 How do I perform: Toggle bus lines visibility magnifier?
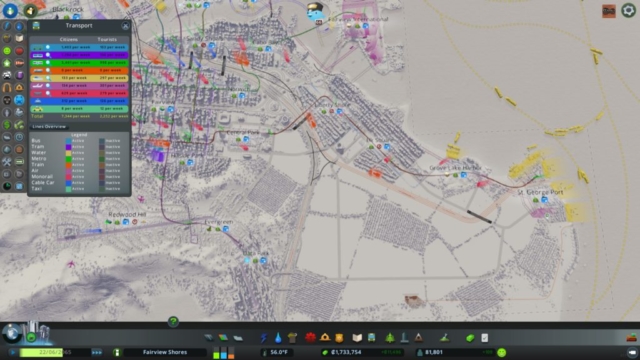tap(48, 47)
